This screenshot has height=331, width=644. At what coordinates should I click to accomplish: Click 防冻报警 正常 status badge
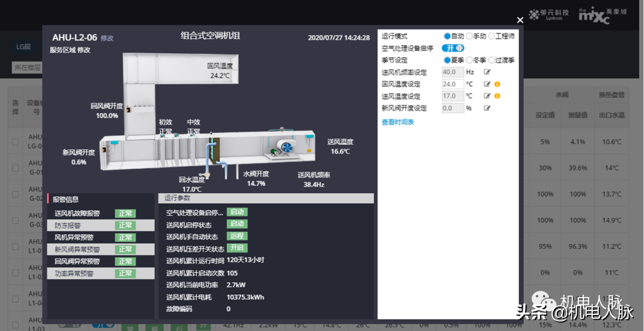[x=125, y=225]
